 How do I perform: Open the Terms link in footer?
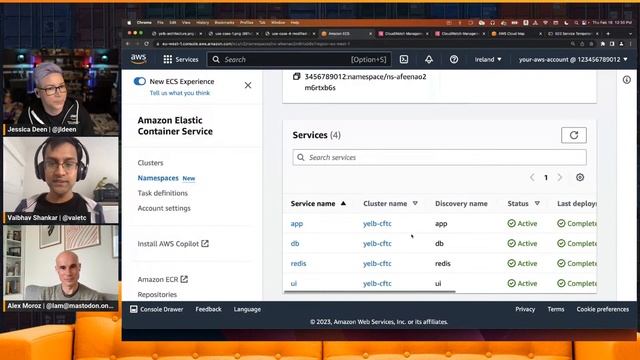coord(556,309)
